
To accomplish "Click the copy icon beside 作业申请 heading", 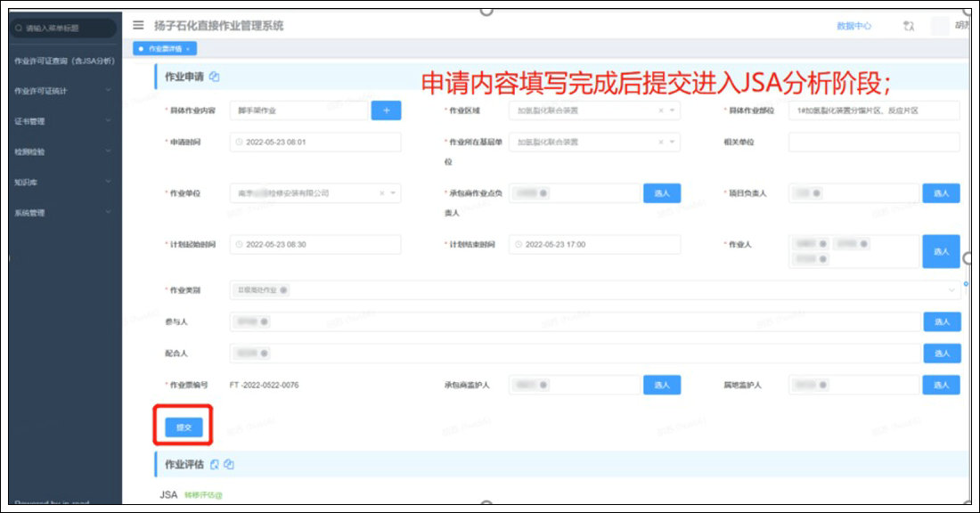I will click(215, 77).
